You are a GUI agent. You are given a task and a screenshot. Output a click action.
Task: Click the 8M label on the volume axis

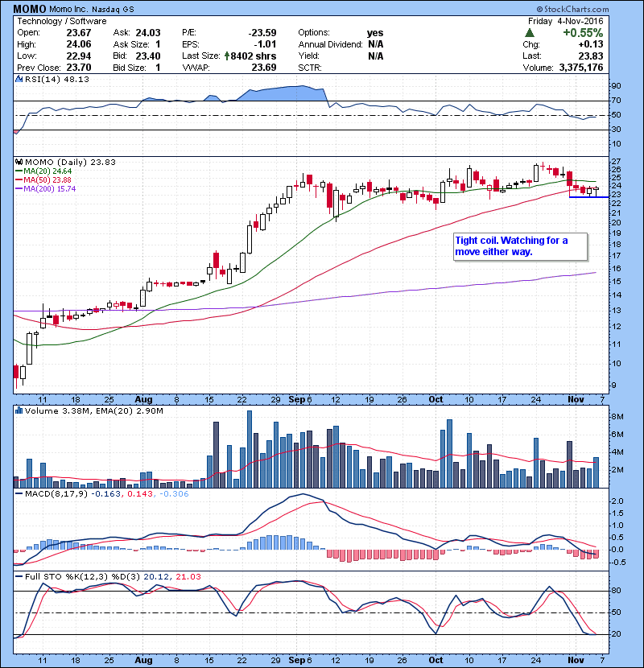tap(617, 417)
